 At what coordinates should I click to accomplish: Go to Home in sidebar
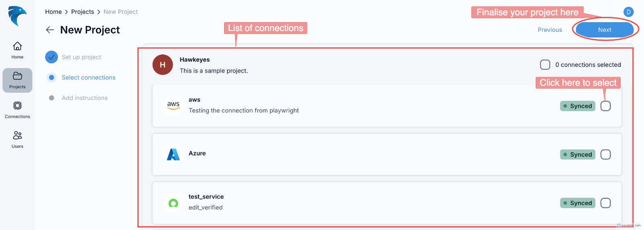point(17,50)
